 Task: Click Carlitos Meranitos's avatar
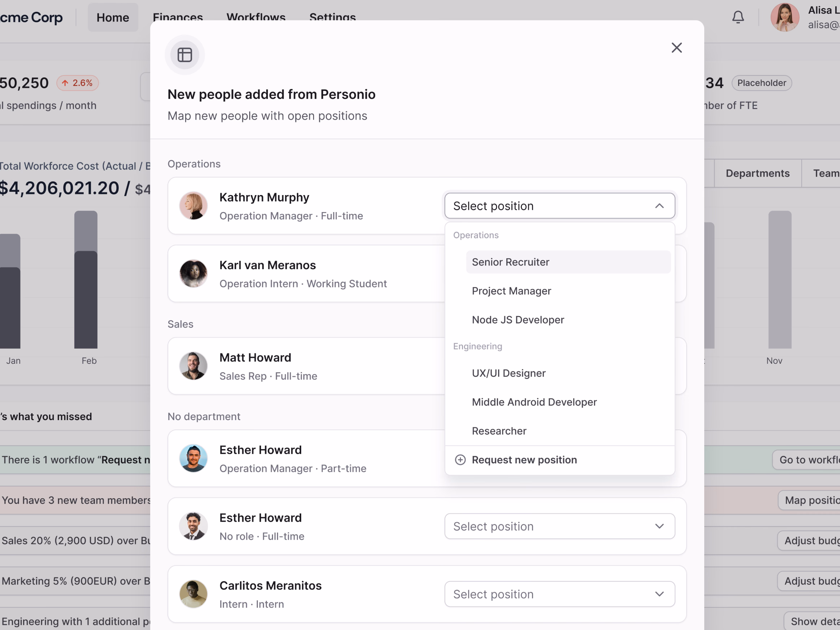click(193, 594)
